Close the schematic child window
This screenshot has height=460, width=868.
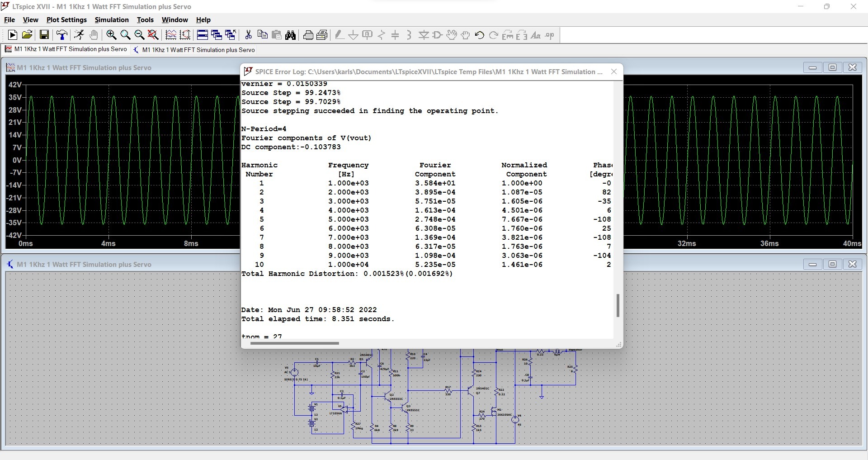[x=852, y=264]
